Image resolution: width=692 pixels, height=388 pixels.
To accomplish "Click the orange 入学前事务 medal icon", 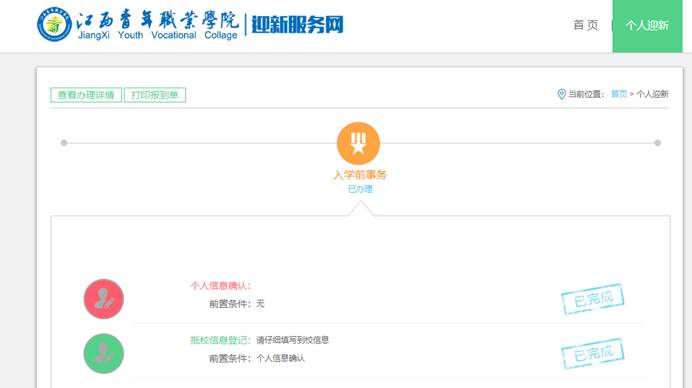I will 358,143.
